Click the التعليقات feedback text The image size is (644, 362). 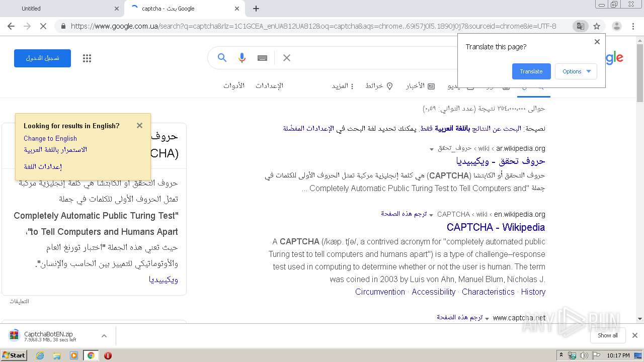point(19,302)
